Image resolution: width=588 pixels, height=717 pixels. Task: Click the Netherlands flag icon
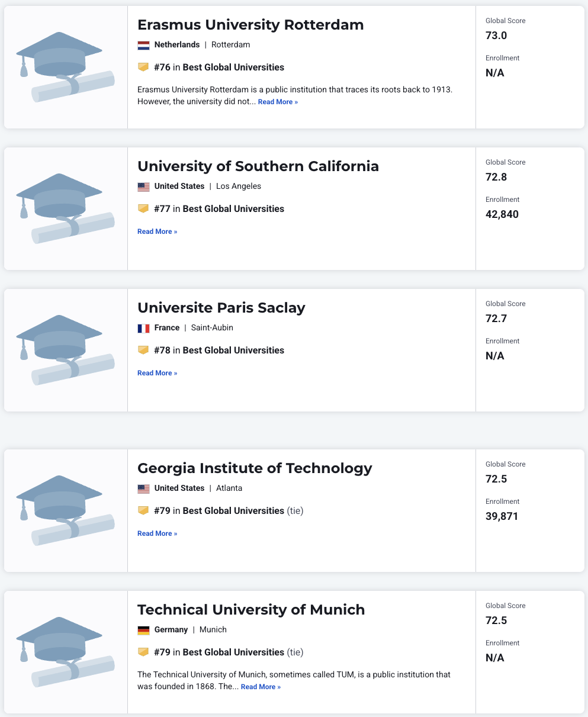(x=143, y=45)
